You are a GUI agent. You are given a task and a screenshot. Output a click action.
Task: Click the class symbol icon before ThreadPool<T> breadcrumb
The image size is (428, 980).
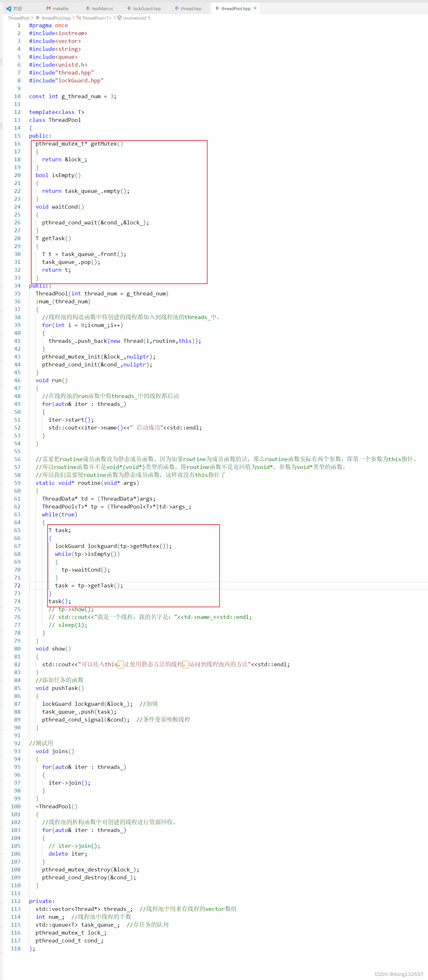pos(79,17)
